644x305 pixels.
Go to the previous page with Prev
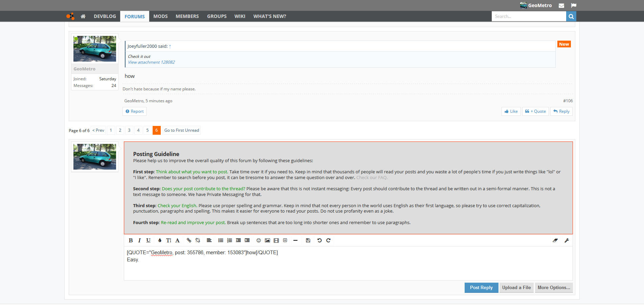click(98, 130)
